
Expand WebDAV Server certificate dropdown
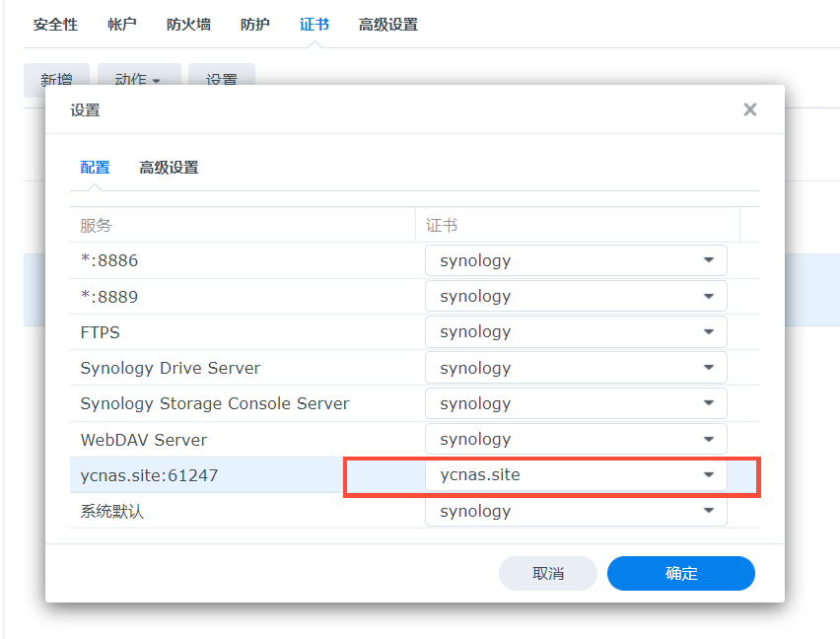[576, 439]
